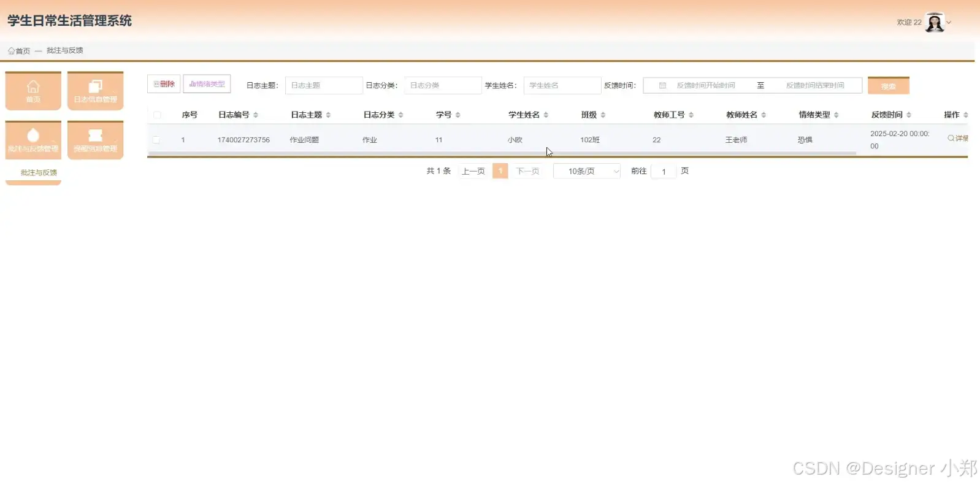Click the user avatar picture

935,22
